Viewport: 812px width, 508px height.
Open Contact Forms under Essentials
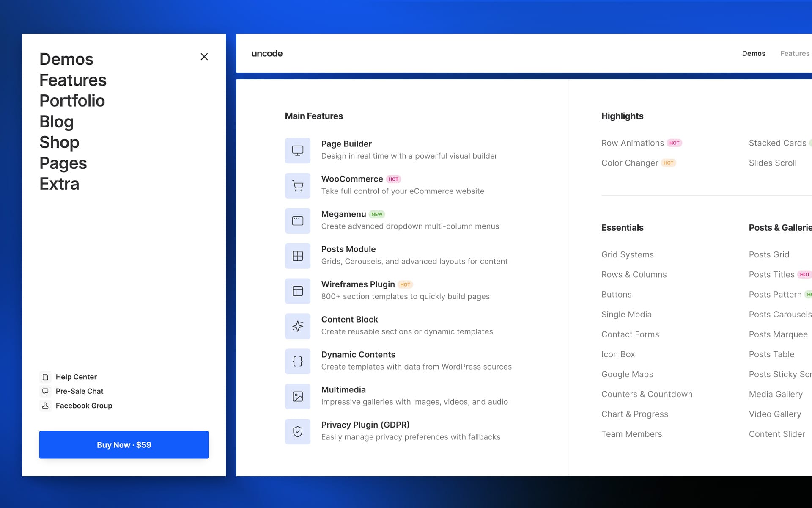(x=630, y=334)
